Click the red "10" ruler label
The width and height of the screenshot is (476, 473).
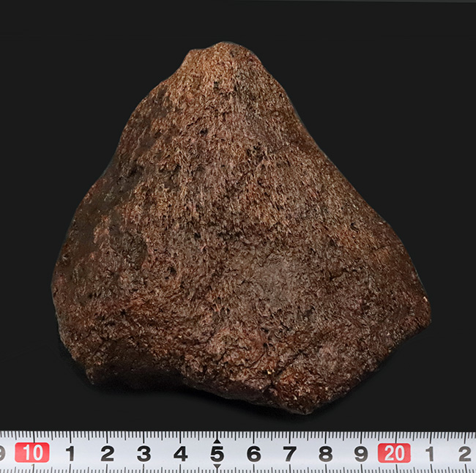[x=32, y=452]
